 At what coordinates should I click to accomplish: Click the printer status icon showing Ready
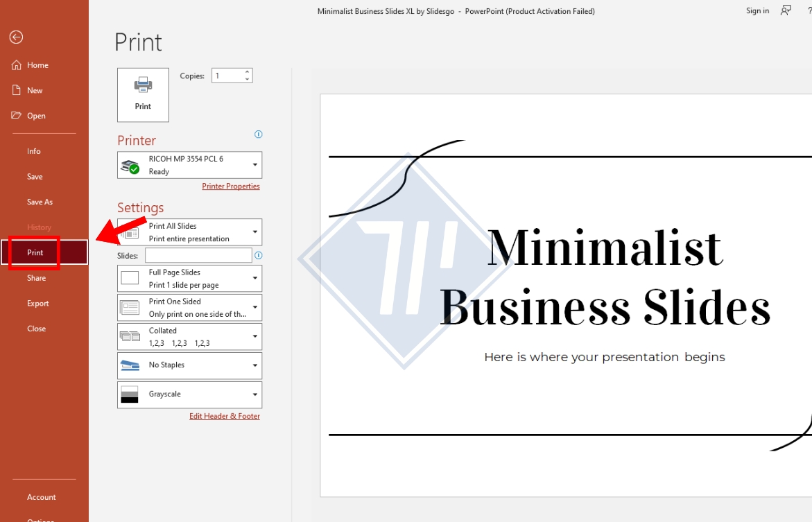click(130, 166)
